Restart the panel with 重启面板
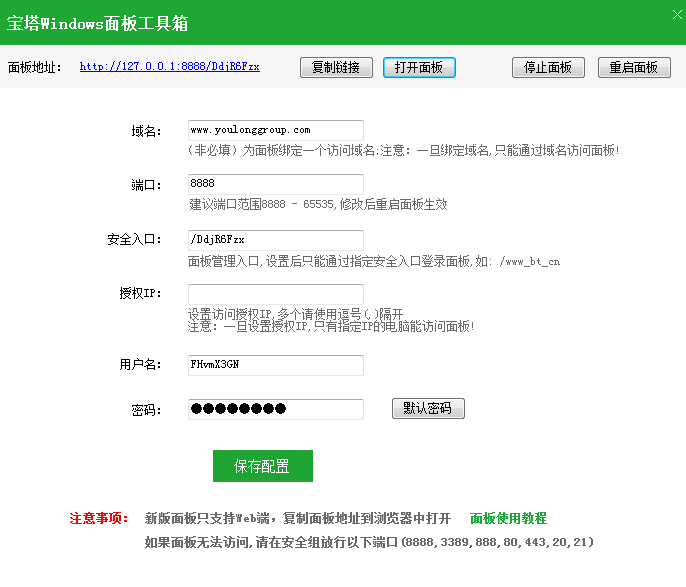This screenshot has width=686, height=587. (x=634, y=67)
